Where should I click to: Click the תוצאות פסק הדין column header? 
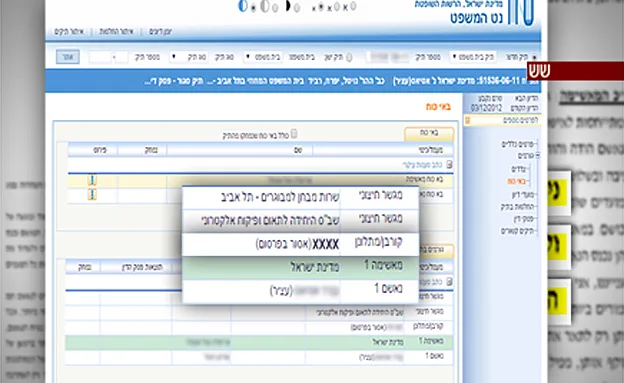click(142, 268)
